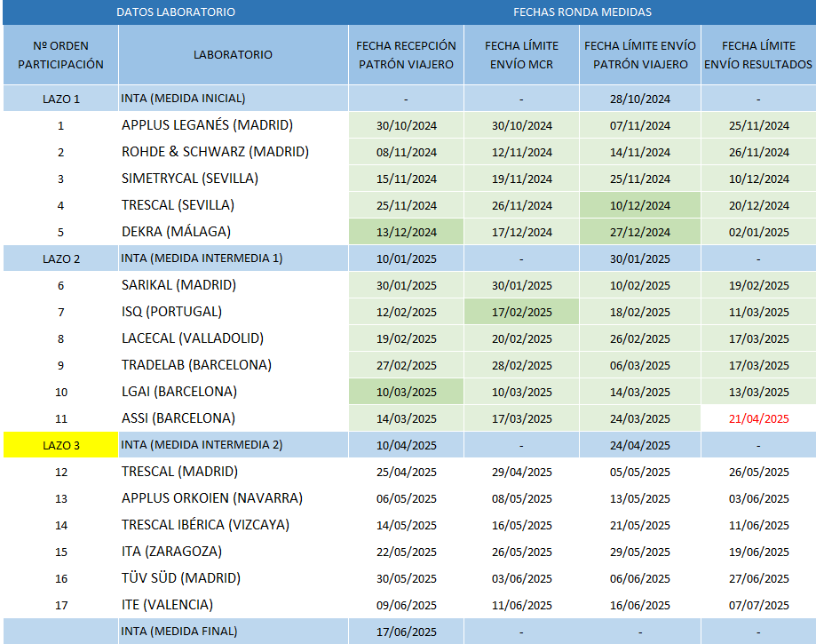This screenshot has width=816, height=644.
Task: Click order number 17 beside ITE (VALENCIA)
Action: (x=61, y=606)
